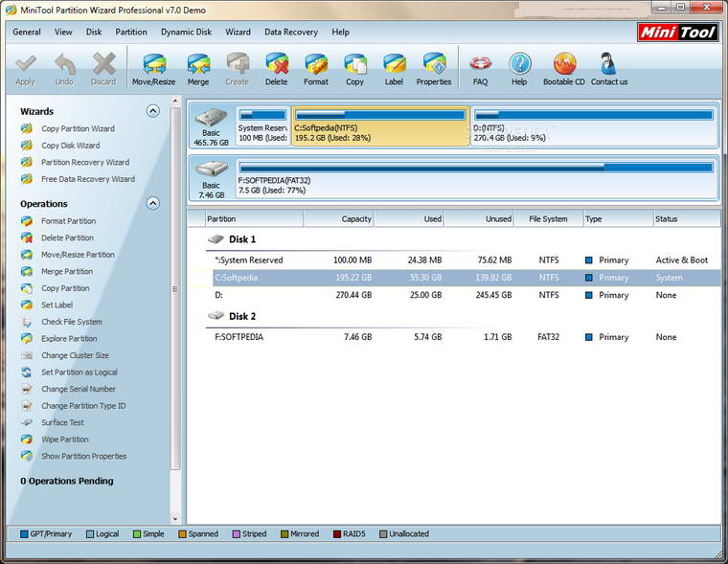Click the MiniTool logo
728x564 pixels.
(x=678, y=33)
